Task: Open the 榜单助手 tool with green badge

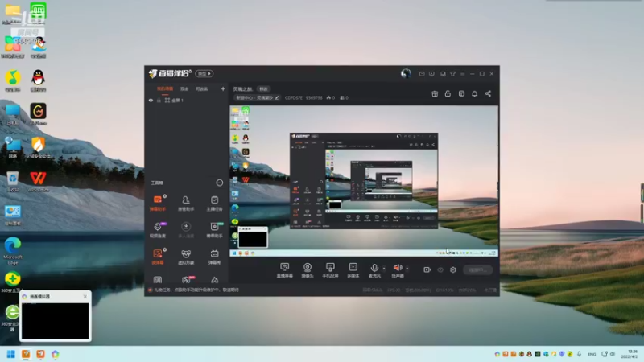Action: (214, 230)
